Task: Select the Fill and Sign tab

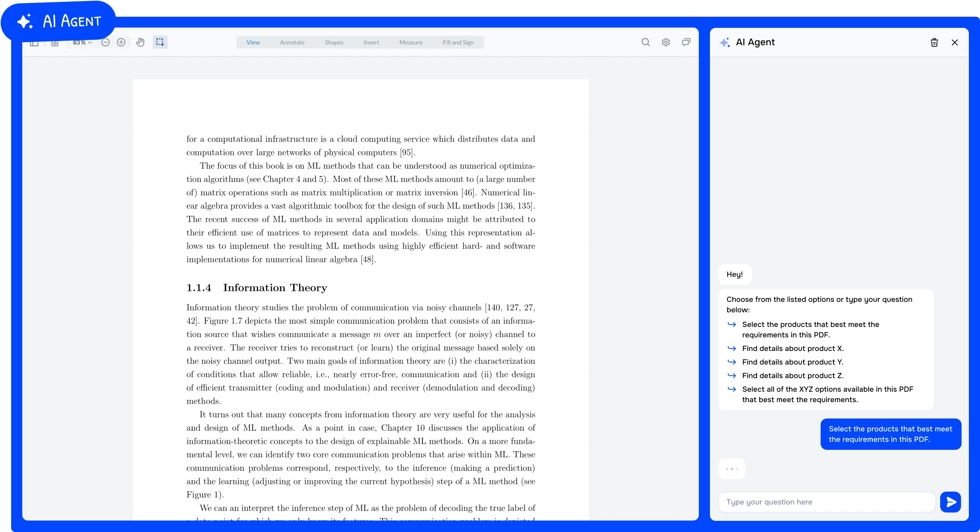Action: (458, 42)
